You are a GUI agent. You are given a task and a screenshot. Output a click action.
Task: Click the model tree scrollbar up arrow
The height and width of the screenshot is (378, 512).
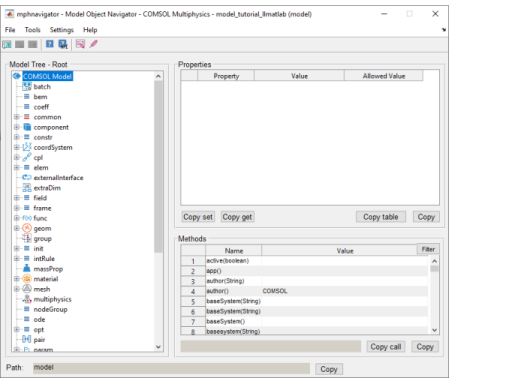coord(158,76)
